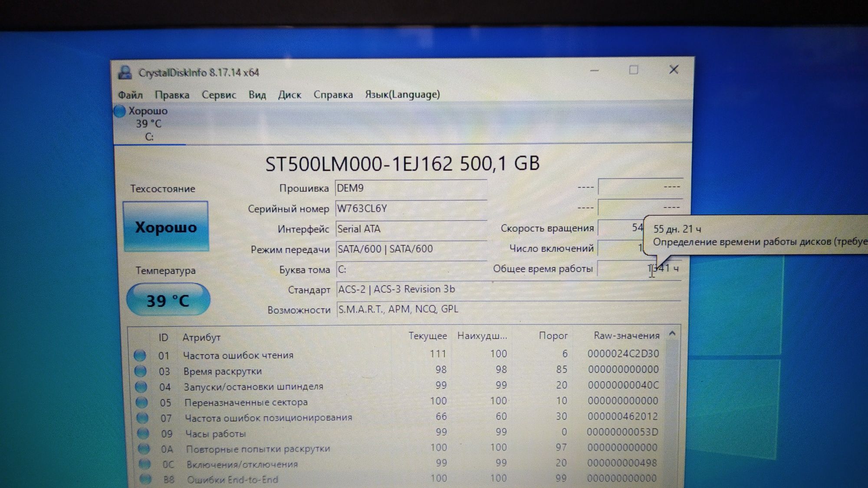Open the Вид menu
The image size is (868, 488).
257,95
